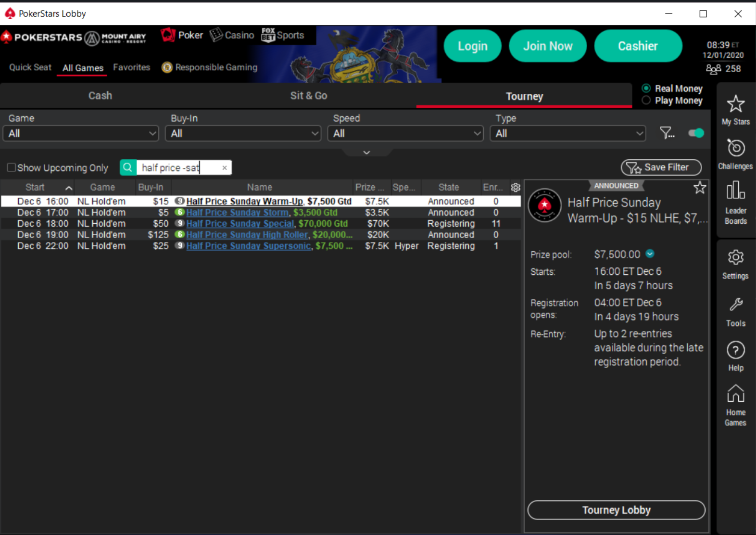Sort by Name column header

260,187
